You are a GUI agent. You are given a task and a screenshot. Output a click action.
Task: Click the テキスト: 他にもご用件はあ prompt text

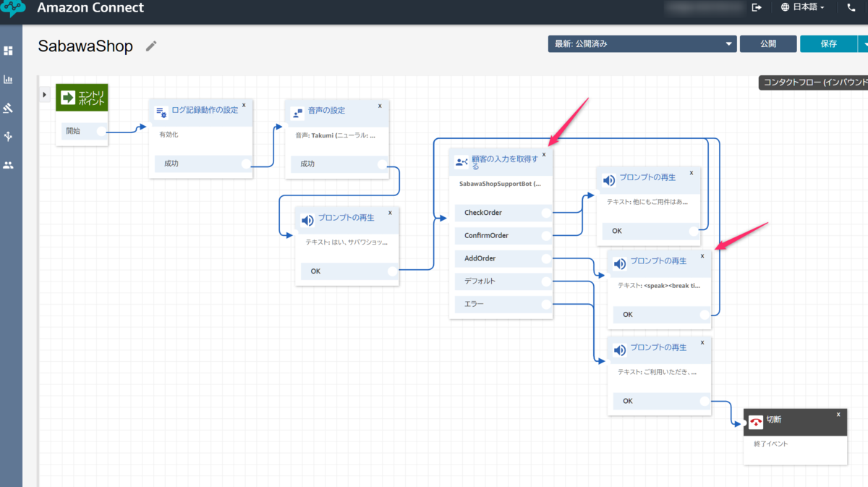647,202
